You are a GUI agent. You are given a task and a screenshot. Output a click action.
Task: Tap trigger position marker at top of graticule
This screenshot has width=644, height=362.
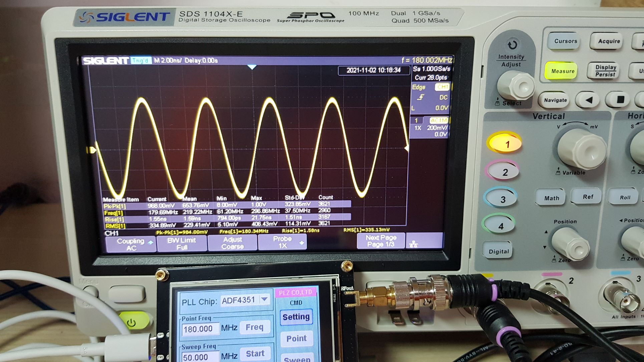tap(252, 67)
